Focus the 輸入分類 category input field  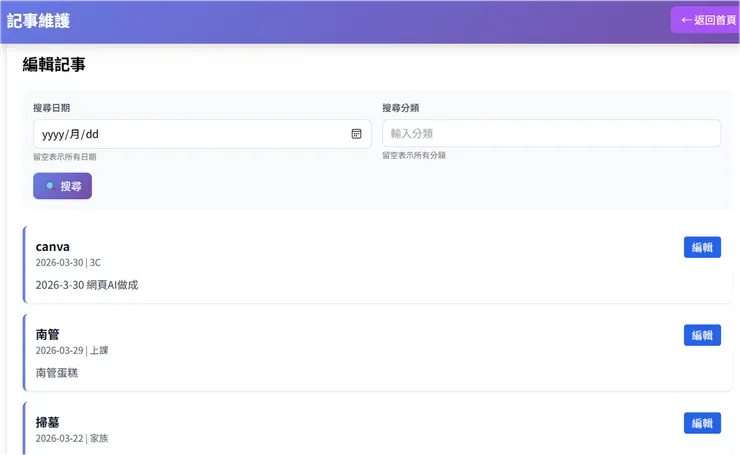[551, 133]
